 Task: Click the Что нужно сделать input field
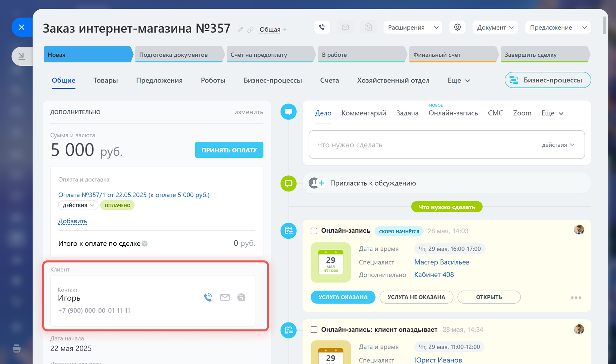(447, 145)
